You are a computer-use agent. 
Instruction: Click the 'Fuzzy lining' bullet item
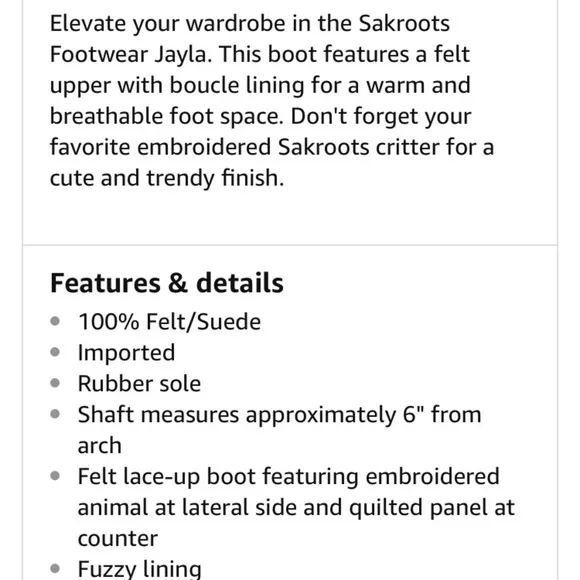click(140, 569)
